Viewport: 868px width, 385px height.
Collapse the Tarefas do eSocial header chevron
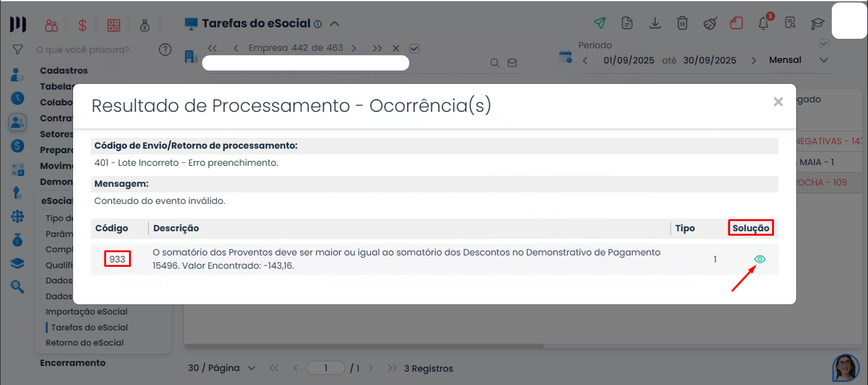pos(335,24)
